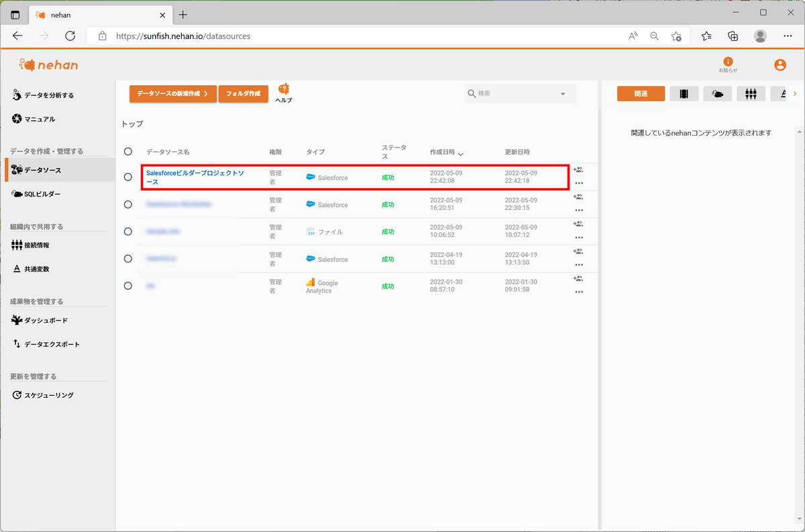Open more options for the ファイル datasource row

tap(578, 237)
